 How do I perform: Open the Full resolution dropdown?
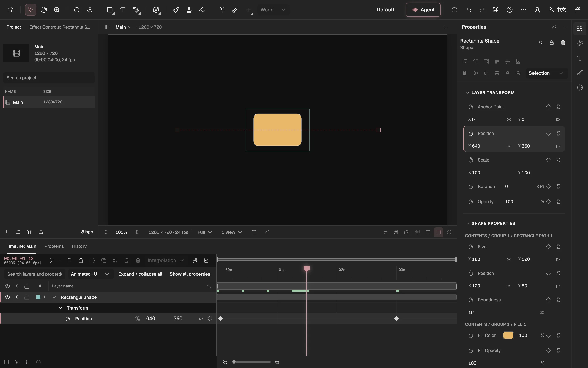click(205, 232)
